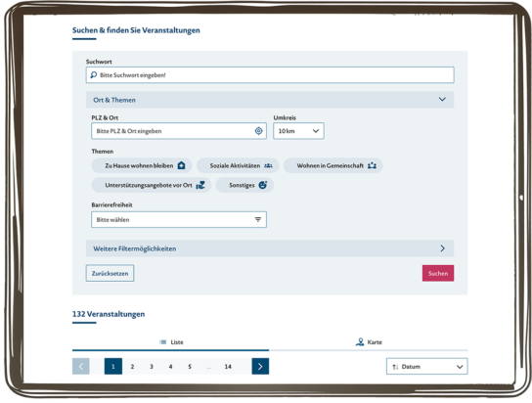Viewport: 532px width, 403px height.
Task: Click the helping hand icon in Unterstützungsangebote
Action: [200, 185]
